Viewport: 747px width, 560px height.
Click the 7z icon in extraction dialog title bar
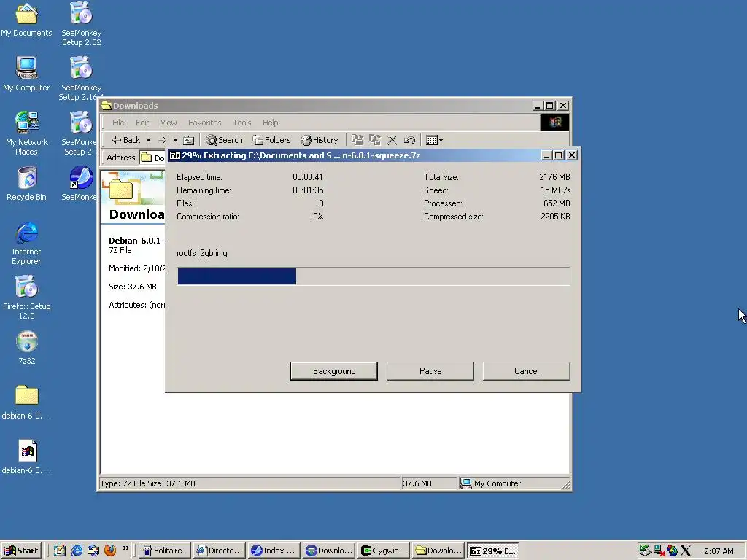click(x=175, y=155)
